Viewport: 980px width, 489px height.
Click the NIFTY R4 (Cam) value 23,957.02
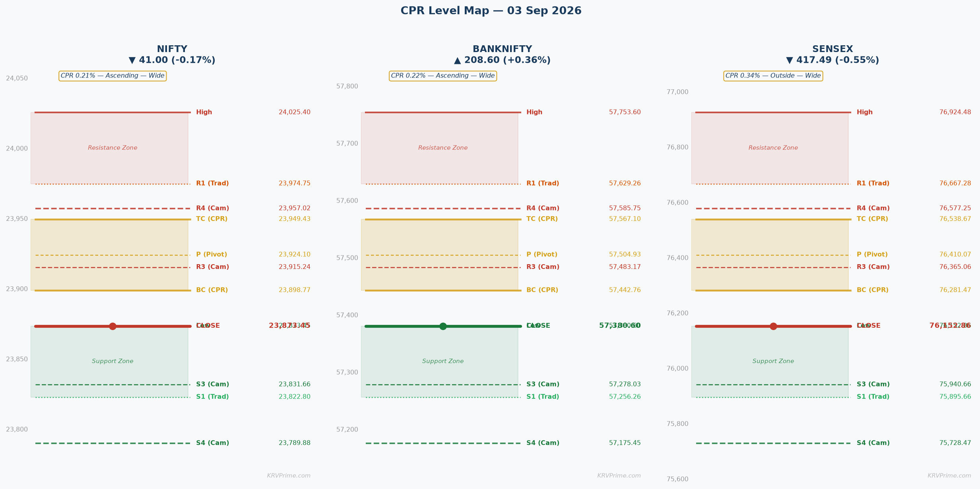(295, 209)
